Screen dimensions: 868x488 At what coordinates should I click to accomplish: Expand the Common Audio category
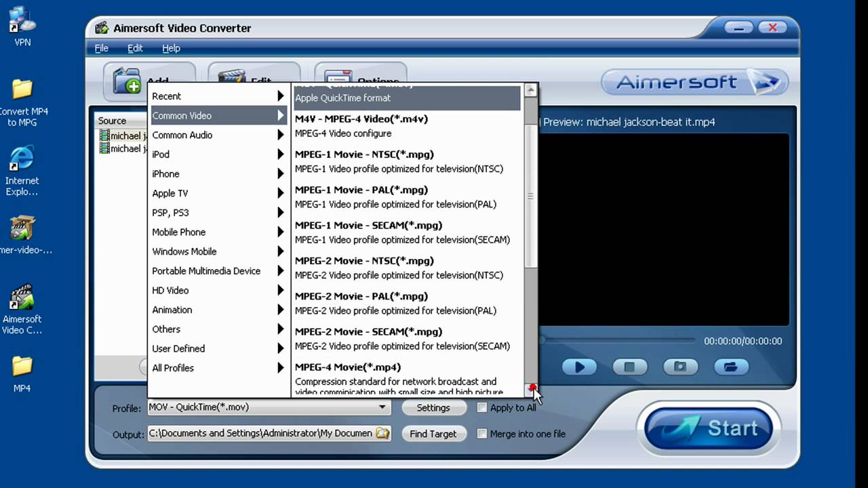coord(219,135)
